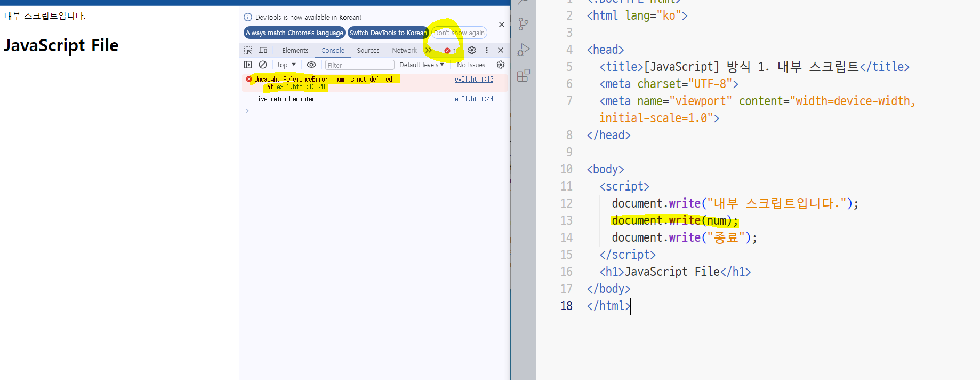Toggle the device toolbar icon

[x=263, y=50]
